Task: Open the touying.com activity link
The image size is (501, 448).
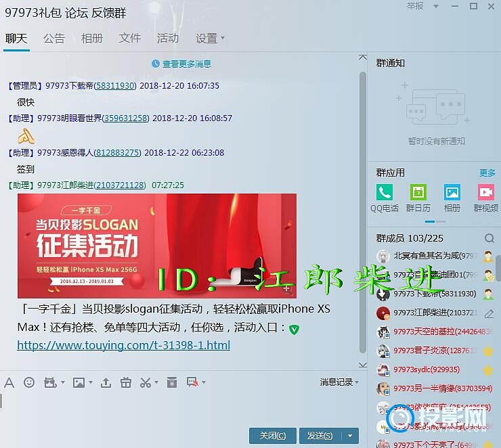Action: (x=124, y=345)
